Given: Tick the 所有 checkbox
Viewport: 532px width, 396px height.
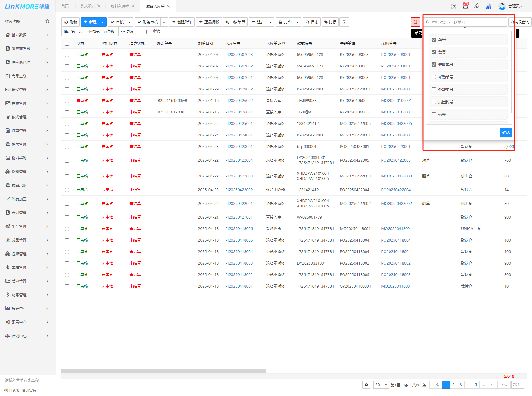Looking at the screenshot, I should point(148,32).
